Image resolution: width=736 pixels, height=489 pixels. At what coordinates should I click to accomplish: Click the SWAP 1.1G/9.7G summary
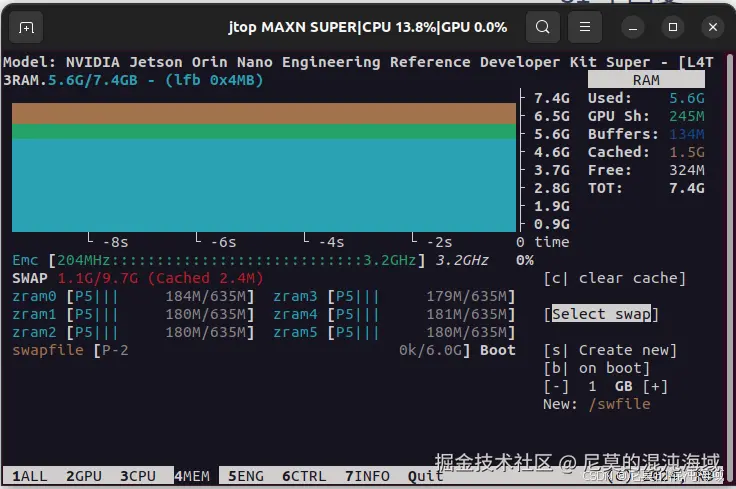pos(138,278)
